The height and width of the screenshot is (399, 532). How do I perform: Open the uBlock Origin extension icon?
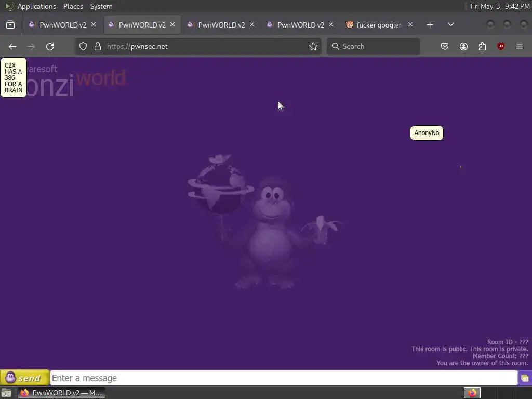[501, 46]
